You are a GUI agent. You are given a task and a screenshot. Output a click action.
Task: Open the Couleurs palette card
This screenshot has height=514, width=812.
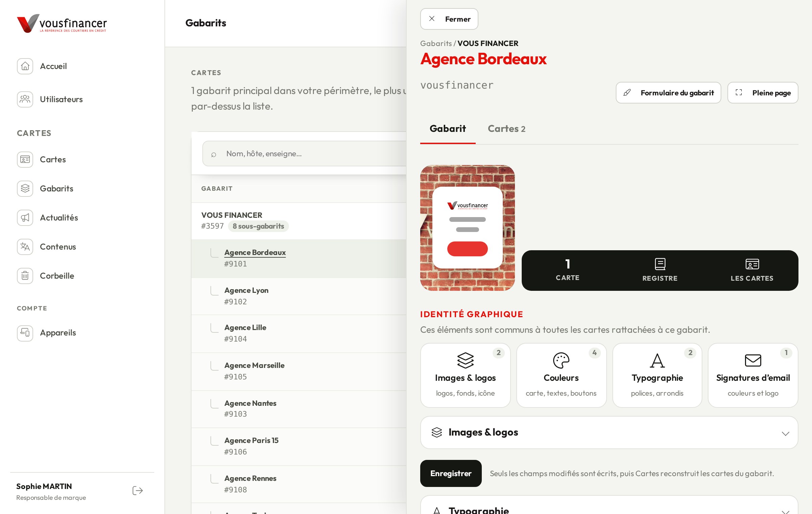click(x=561, y=375)
